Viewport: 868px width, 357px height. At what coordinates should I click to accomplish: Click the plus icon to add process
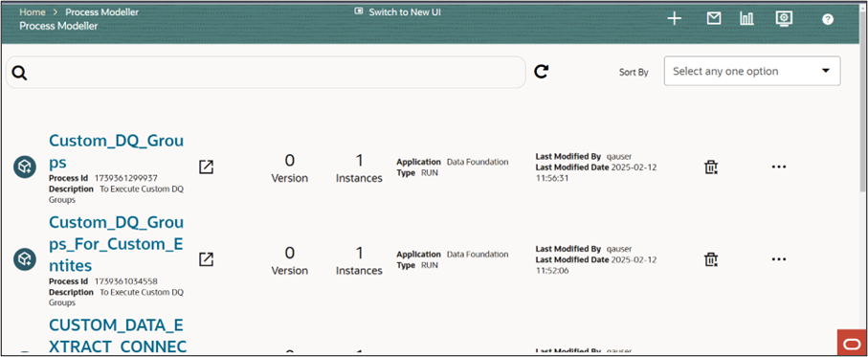click(x=674, y=19)
